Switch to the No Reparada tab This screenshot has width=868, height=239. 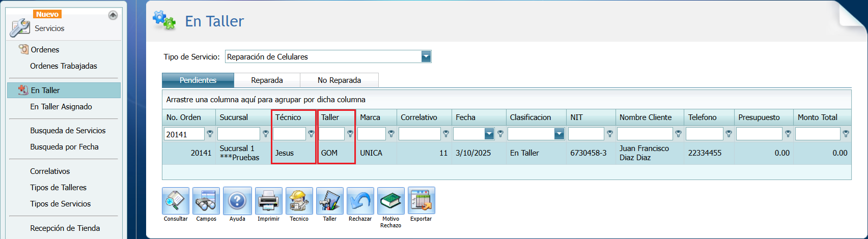[339, 80]
